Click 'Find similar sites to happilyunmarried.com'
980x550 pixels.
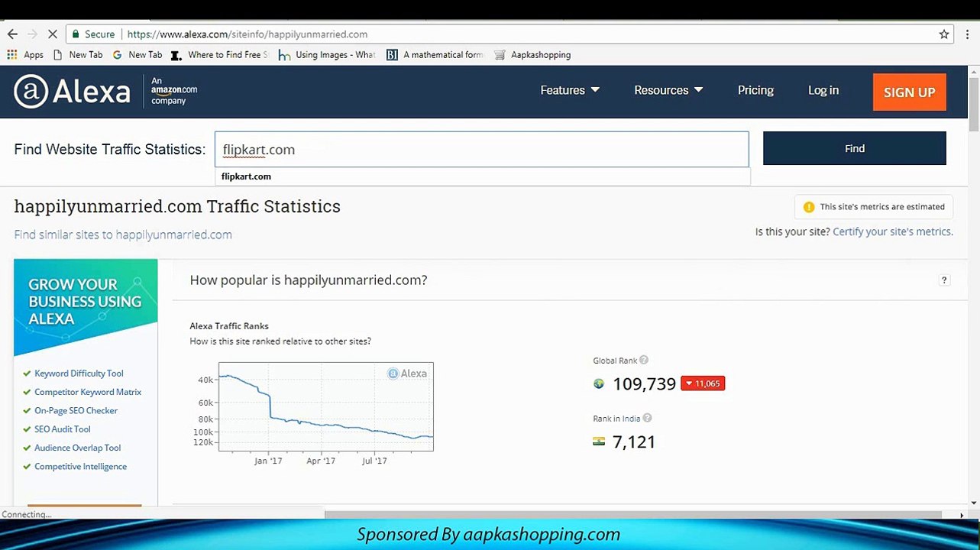coord(123,235)
